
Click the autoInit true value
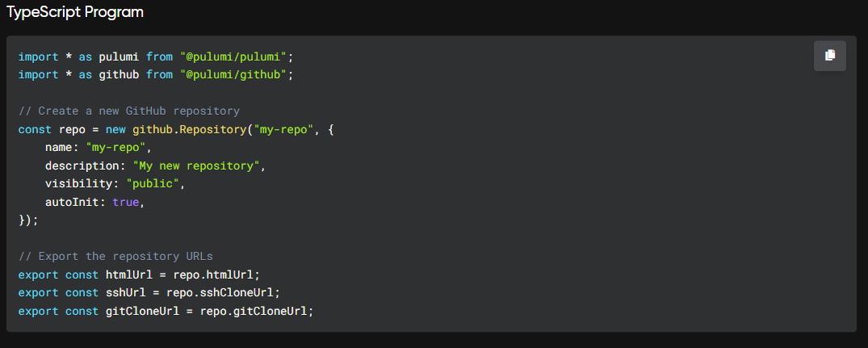tap(126, 202)
